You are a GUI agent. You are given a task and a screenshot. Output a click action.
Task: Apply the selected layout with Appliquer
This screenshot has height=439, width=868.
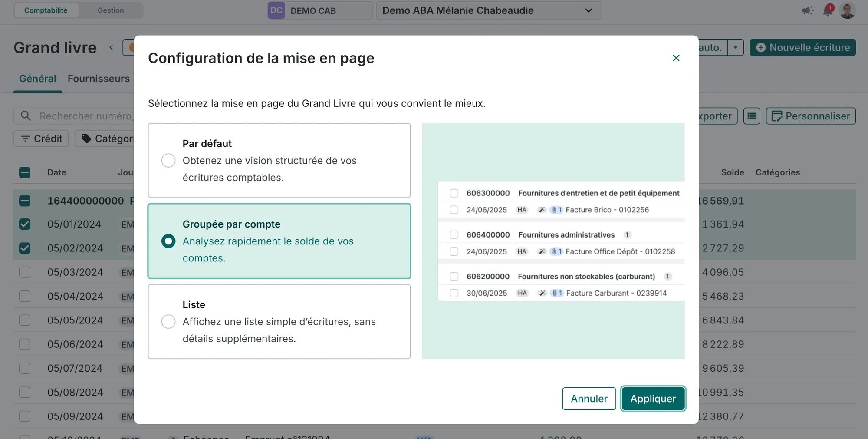click(x=653, y=399)
